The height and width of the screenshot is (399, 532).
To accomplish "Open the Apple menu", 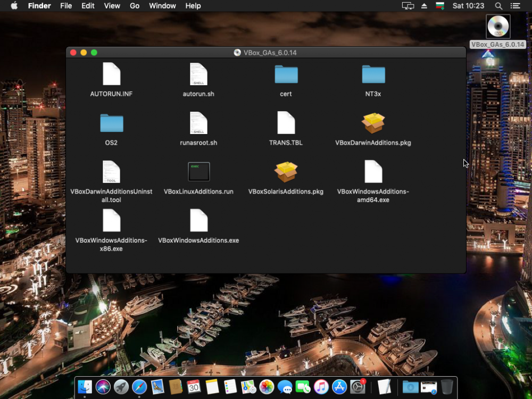I will coord(14,6).
